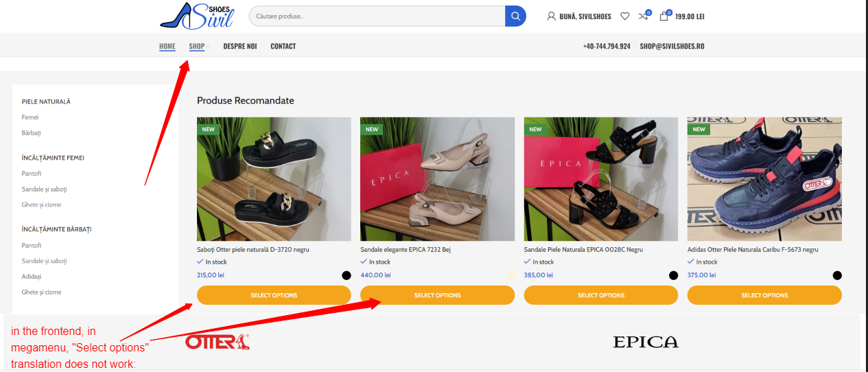Viewport: 868px width, 372px height.
Task: Click title Sandale elegante EPICA 7232 Bej
Action: click(406, 250)
